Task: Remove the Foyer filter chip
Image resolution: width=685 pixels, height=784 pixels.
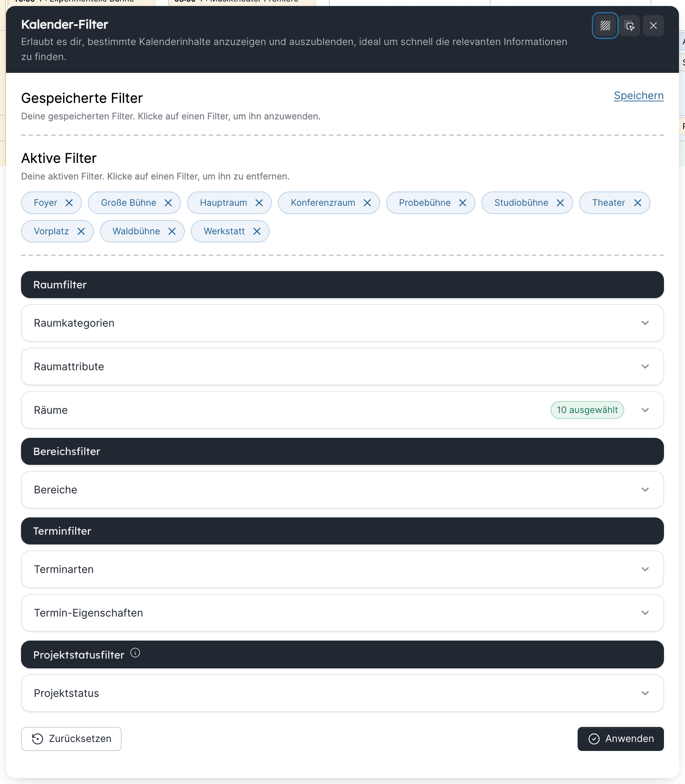Action: click(x=69, y=203)
